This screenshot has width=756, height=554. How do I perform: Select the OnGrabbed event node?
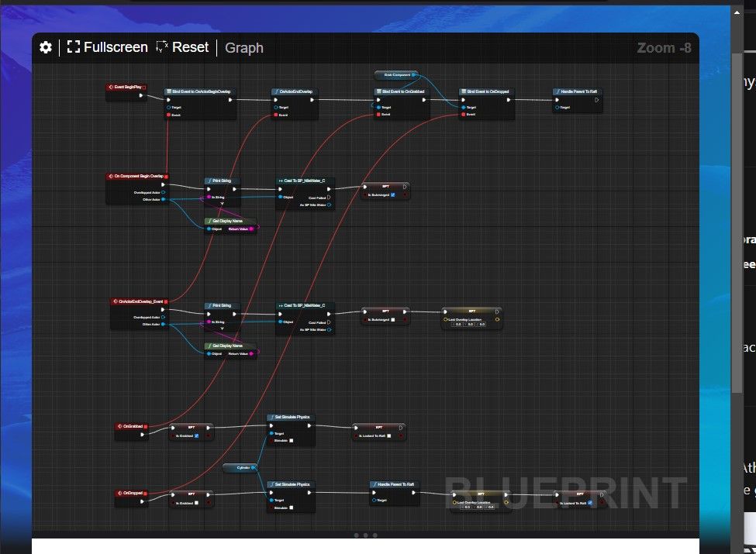132,431
